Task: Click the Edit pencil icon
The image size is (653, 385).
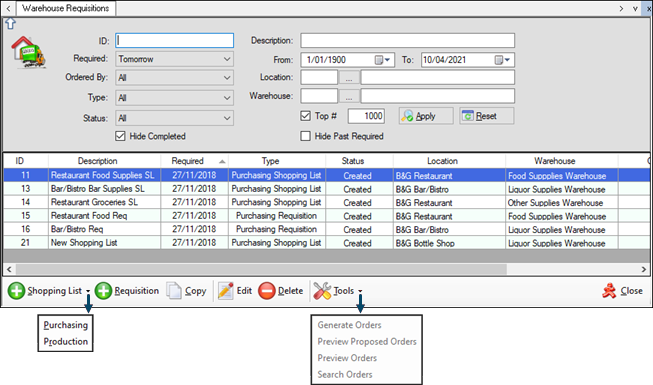Action: click(x=225, y=291)
